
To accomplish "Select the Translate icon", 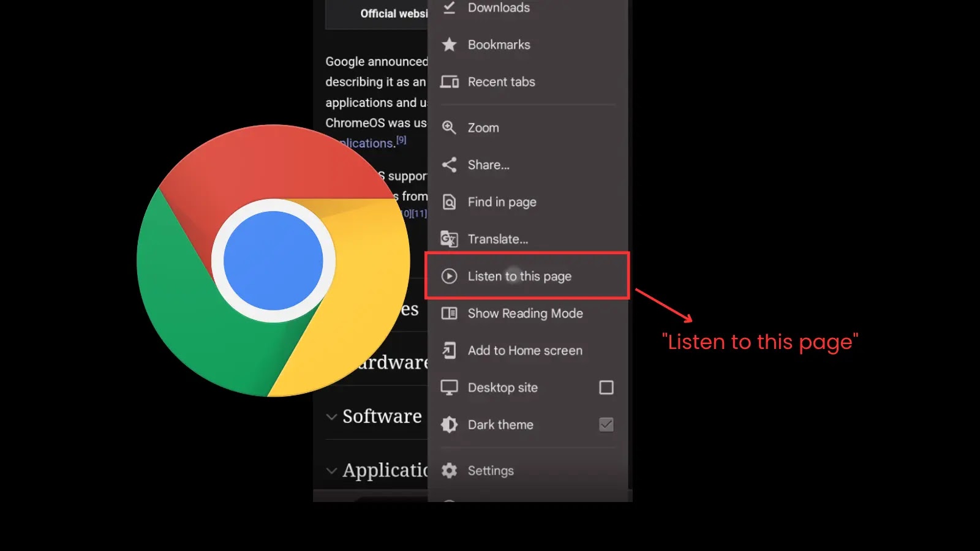I will click(449, 239).
